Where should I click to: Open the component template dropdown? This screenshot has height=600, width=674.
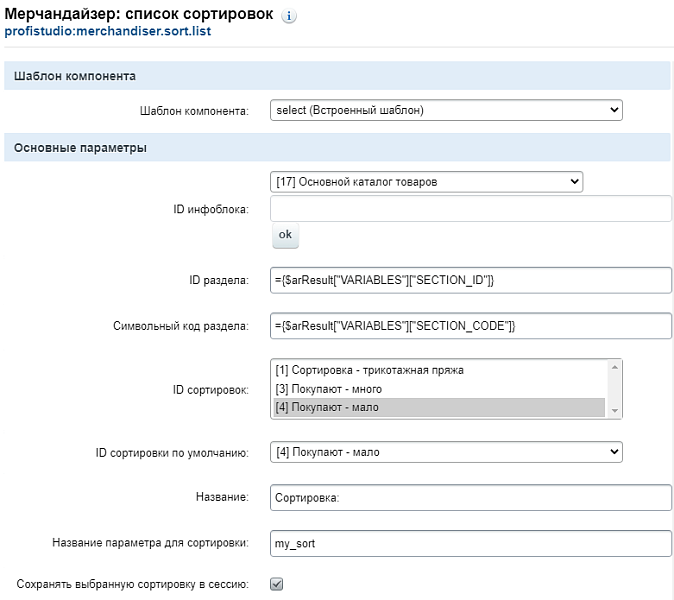[446, 110]
